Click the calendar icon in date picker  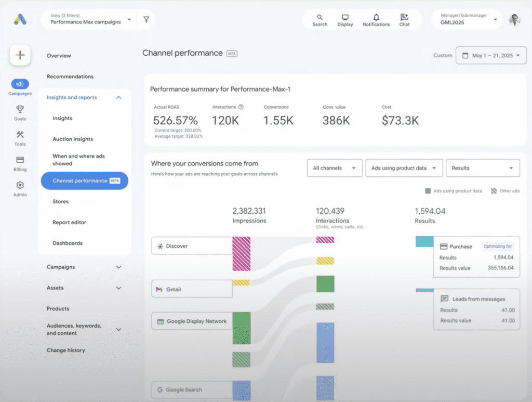pyautogui.click(x=465, y=55)
